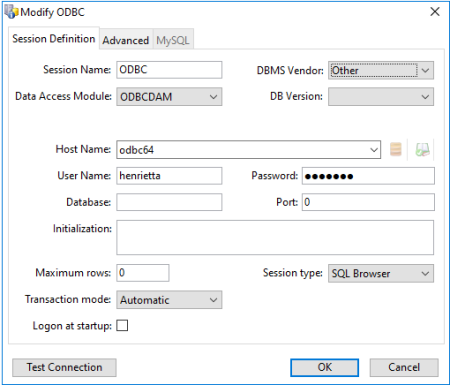Click the database icon beside Host Name
This screenshot has width=450, height=385.
pos(396,149)
